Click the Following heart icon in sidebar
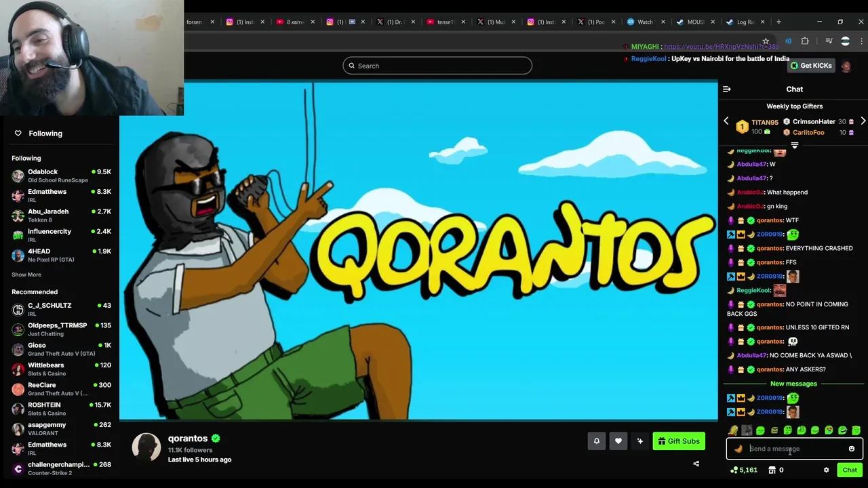 18,134
